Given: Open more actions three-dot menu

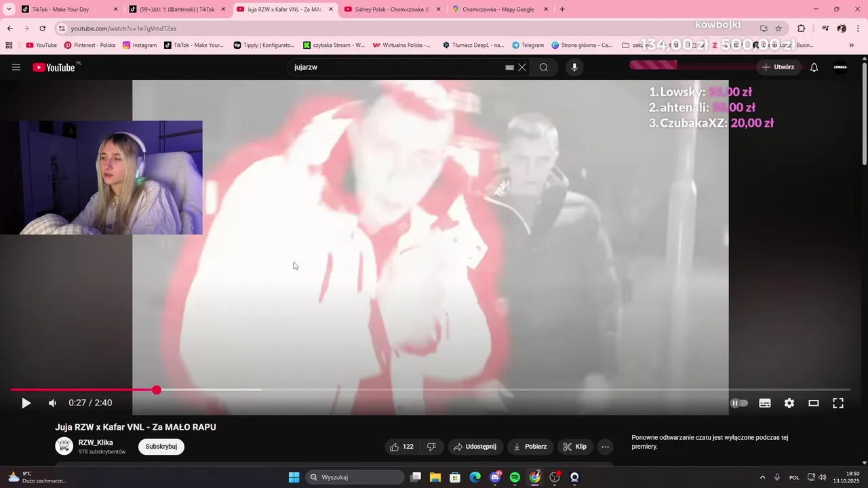Looking at the screenshot, I should (606, 447).
